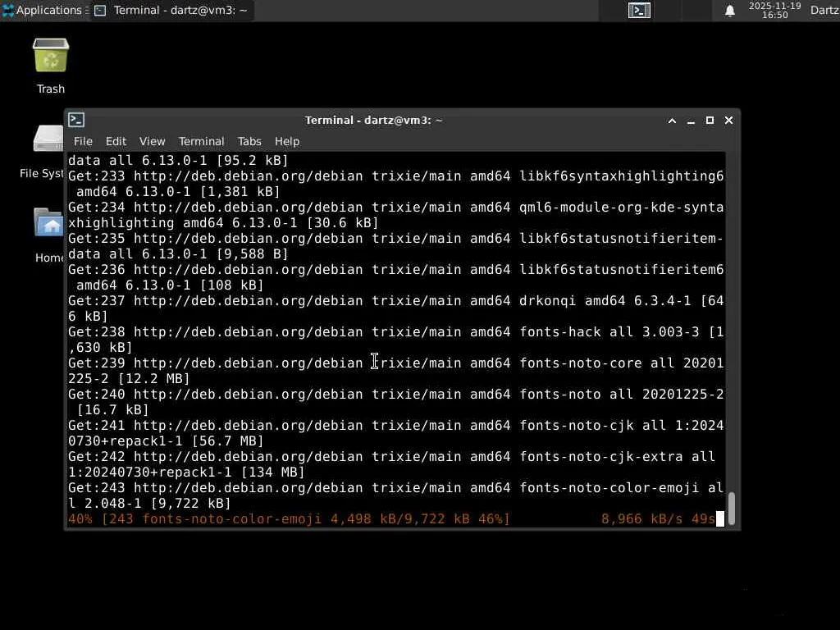840x630 pixels.
Task: Click the terminal icon in window title bar
Action: 76,120
